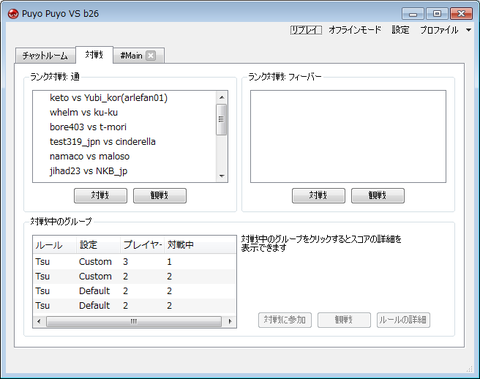
Task: Click the ranked match list scrollbar thumb
Action: [x=221, y=119]
